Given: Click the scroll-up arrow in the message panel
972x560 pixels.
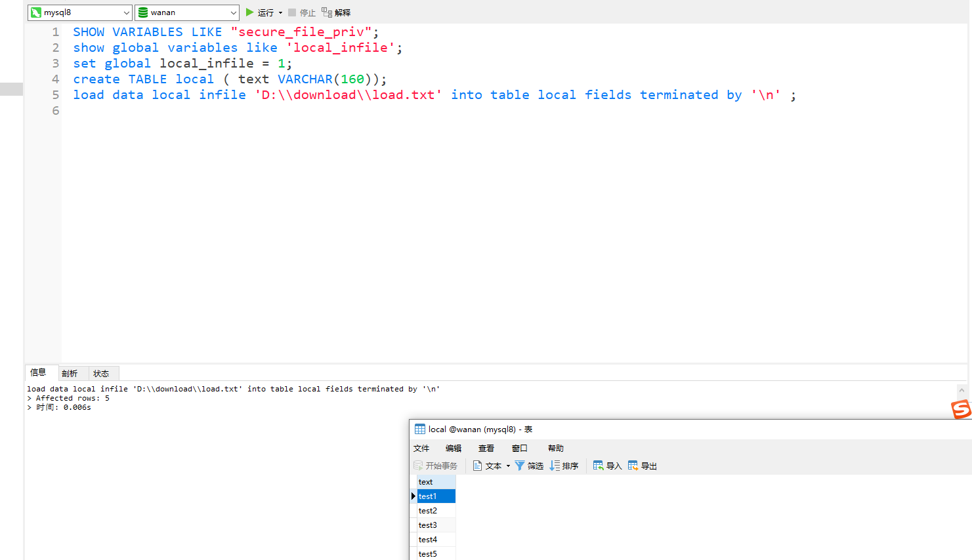Looking at the screenshot, I should coord(961,390).
